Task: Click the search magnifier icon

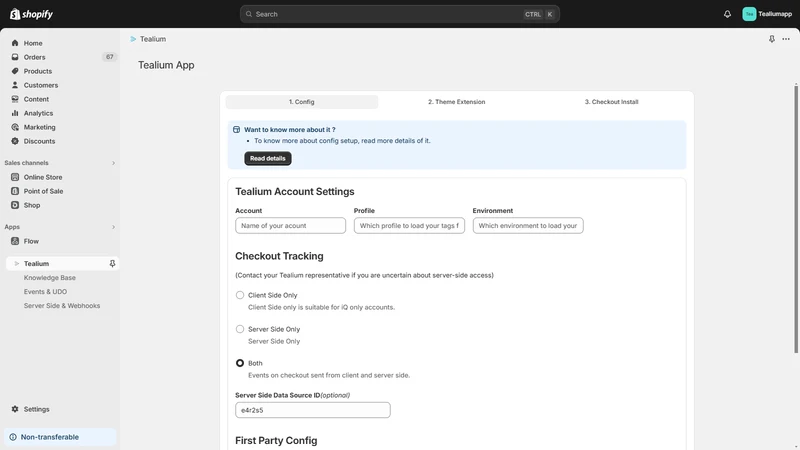Action: pyautogui.click(x=249, y=14)
